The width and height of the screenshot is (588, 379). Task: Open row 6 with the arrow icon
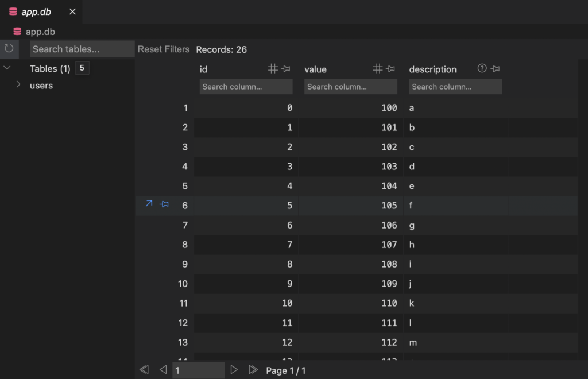point(149,204)
